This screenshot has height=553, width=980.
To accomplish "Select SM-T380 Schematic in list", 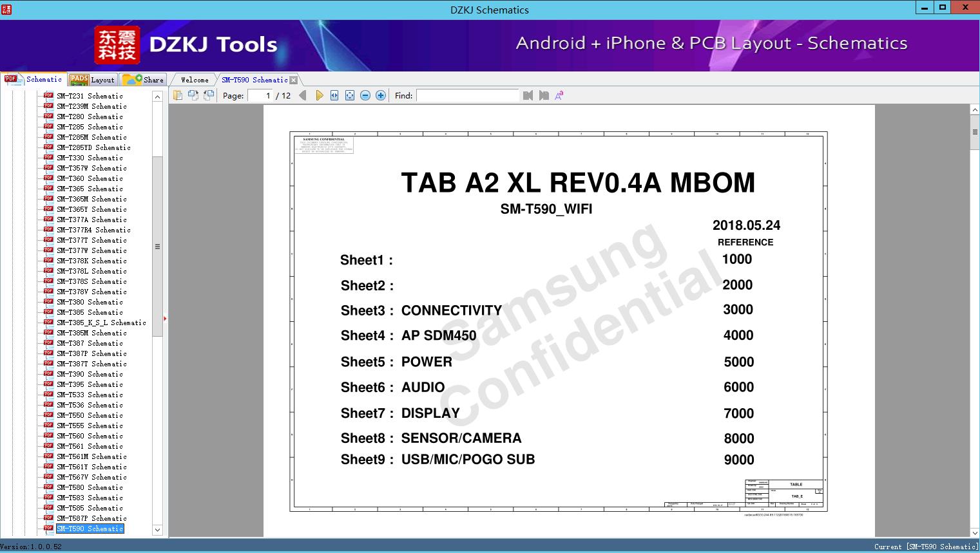I will 90,302.
